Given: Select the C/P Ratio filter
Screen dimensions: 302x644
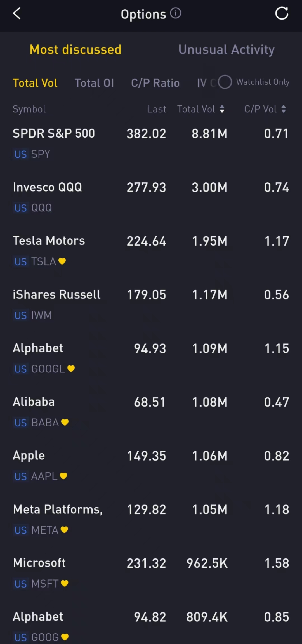Looking at the screenshot, I should click(155, 83).
